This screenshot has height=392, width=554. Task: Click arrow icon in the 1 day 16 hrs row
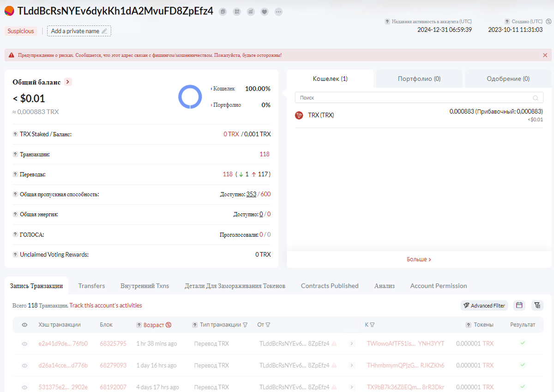click(x=351, y=366)
